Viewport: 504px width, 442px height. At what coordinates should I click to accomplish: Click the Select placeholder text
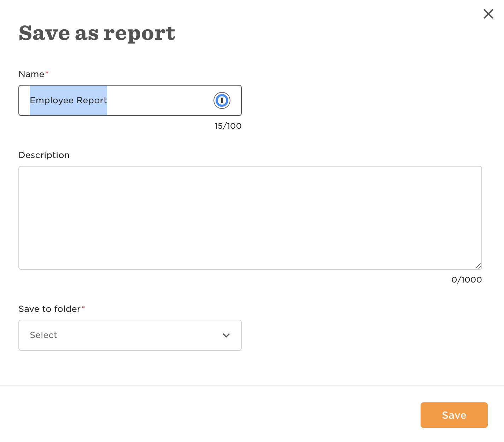point(43,335)
